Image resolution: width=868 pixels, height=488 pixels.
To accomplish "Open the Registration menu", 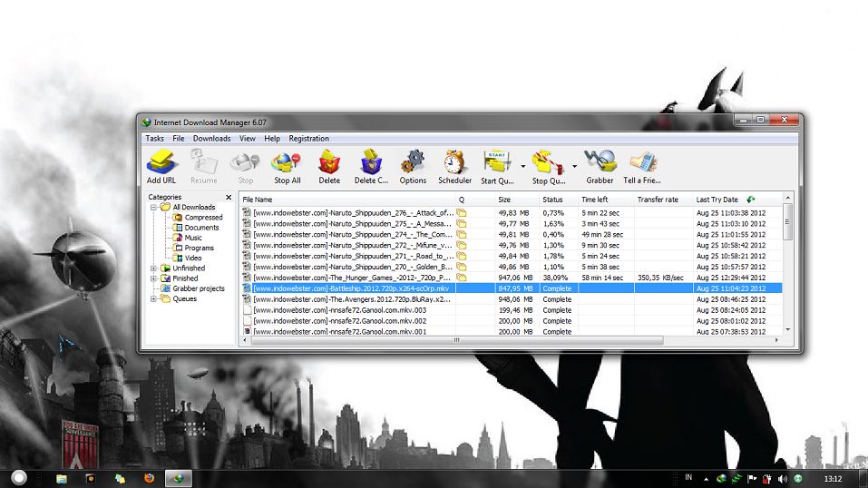I will (308, 139).
